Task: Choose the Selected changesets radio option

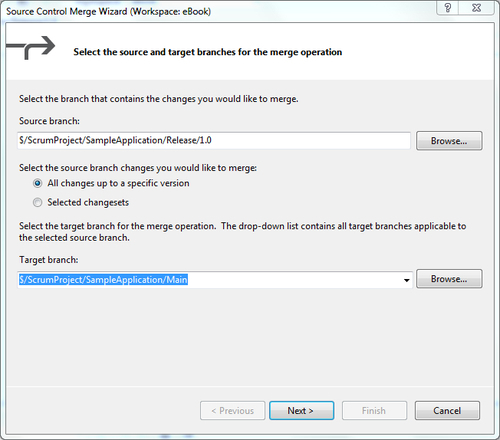Action: point(37,202)
